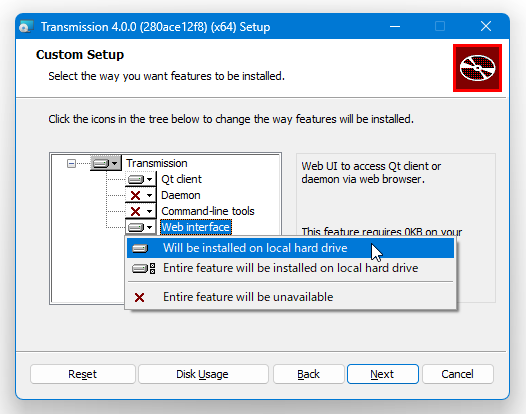The height and width of the screenshot is (414, 526).
Task: Open the Web interface feature dropdown
Action: (141, 227)
